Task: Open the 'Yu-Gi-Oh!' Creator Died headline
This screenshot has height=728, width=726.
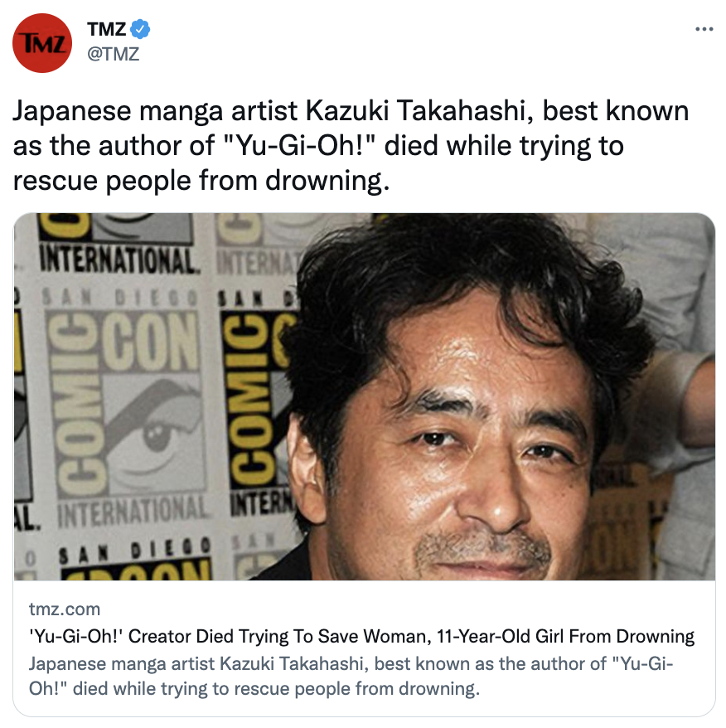Action: pyautogui.click(x=361, y=636)
